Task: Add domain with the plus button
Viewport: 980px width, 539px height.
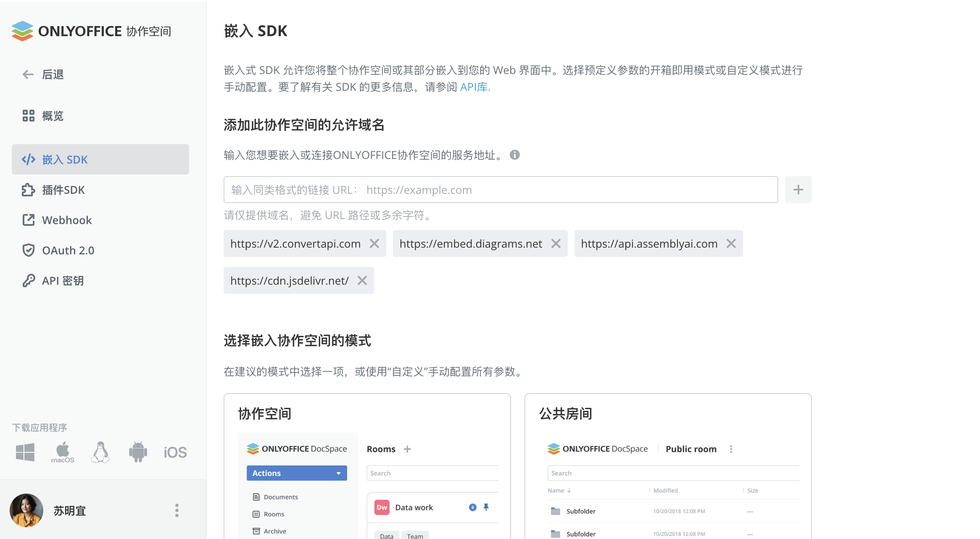Action: coord(798,190)
